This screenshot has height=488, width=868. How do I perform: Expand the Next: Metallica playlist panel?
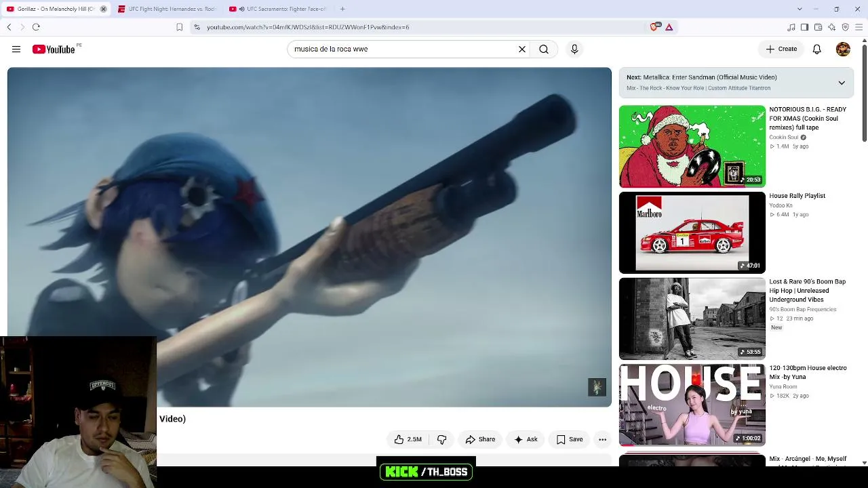point(842,83)
